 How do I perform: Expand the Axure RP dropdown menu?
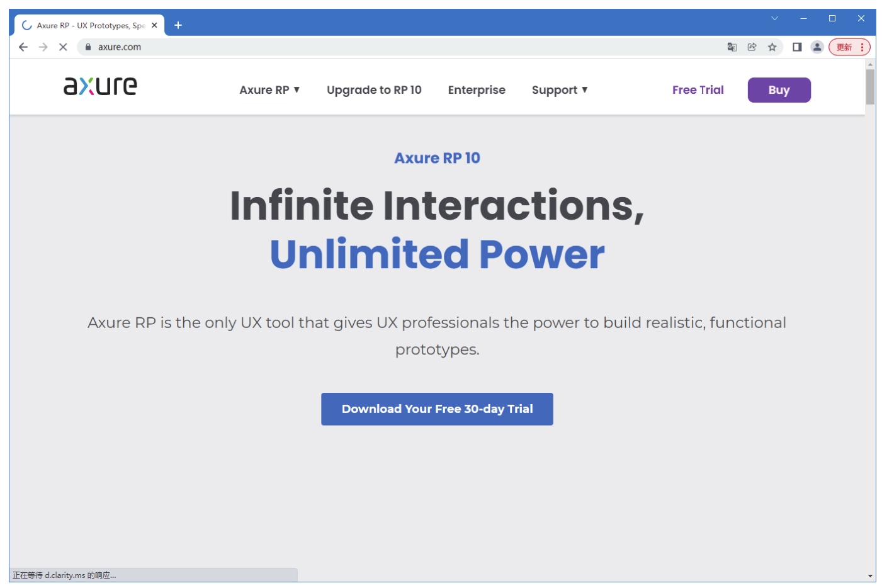[x=269, y=90]
